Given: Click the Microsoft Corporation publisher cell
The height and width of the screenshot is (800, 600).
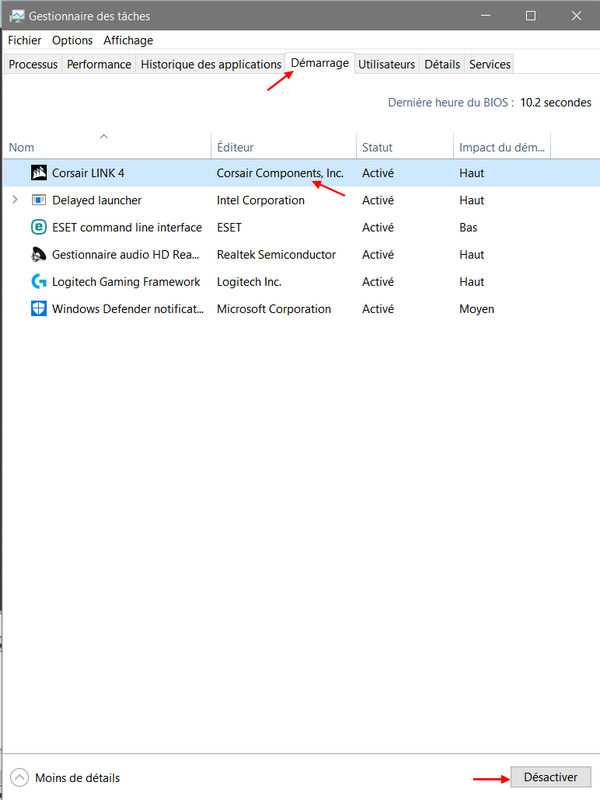Looking at the screenshot, I should click(274, 309).
